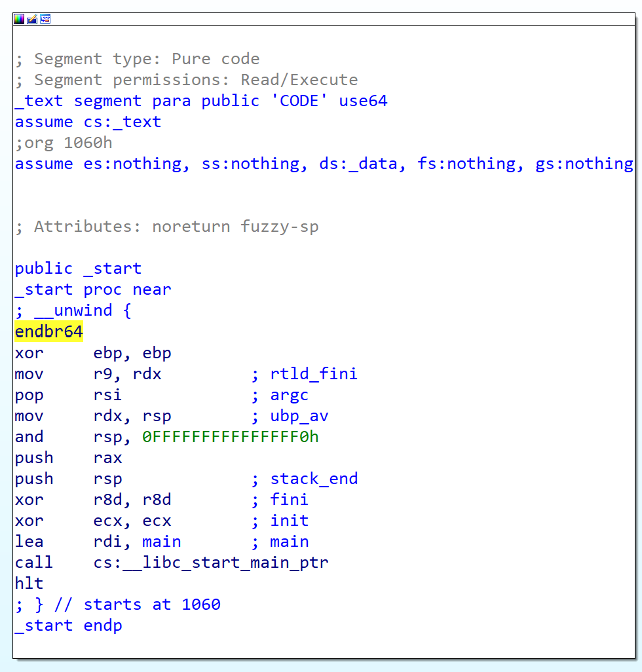
Task: Click the Attributes noreturn fuzzy-sp comment
Action: point(166,227)
